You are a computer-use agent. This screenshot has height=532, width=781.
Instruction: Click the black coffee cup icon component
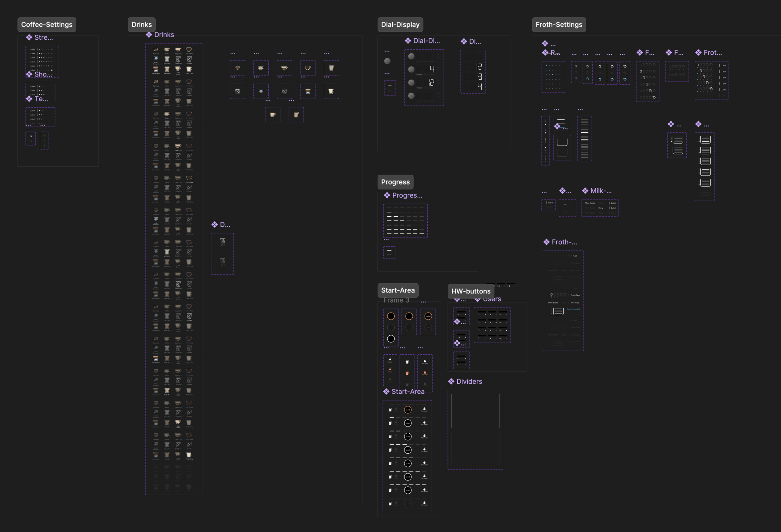click(307, 68)
